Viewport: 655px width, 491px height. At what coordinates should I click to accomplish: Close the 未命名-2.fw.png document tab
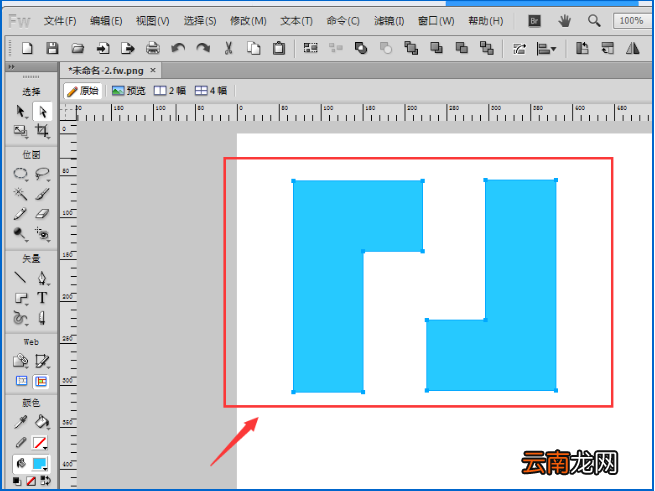(x=153, y=70)
